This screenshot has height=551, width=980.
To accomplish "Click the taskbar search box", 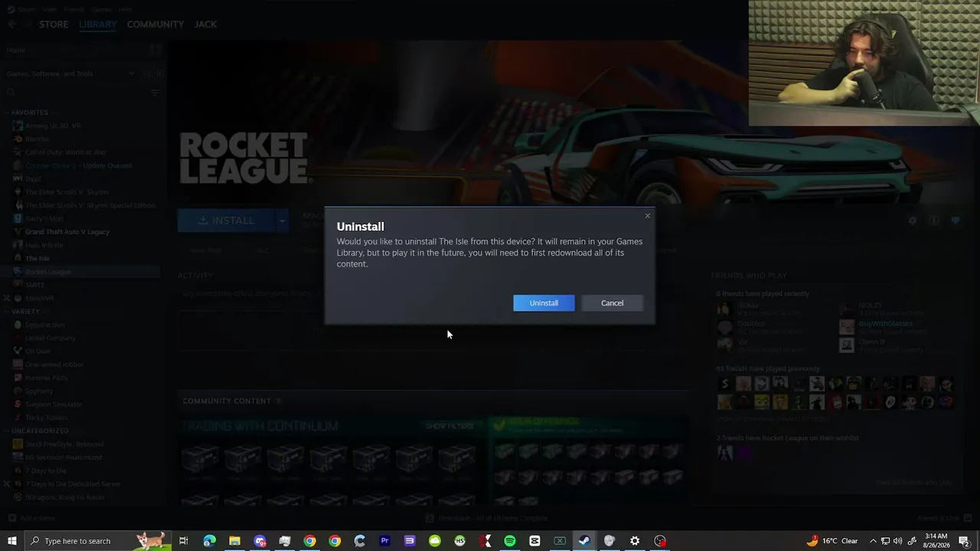I will click(x=98, y=541).
